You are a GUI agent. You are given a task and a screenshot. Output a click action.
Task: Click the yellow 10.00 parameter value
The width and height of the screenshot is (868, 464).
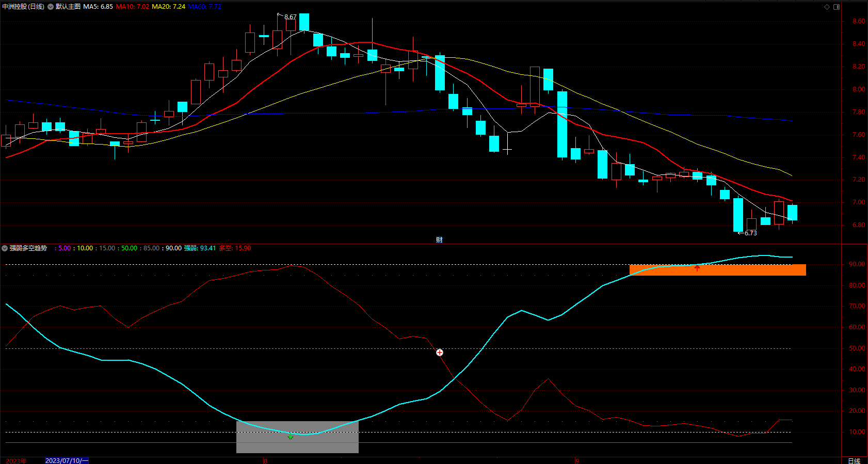(85, 248)
